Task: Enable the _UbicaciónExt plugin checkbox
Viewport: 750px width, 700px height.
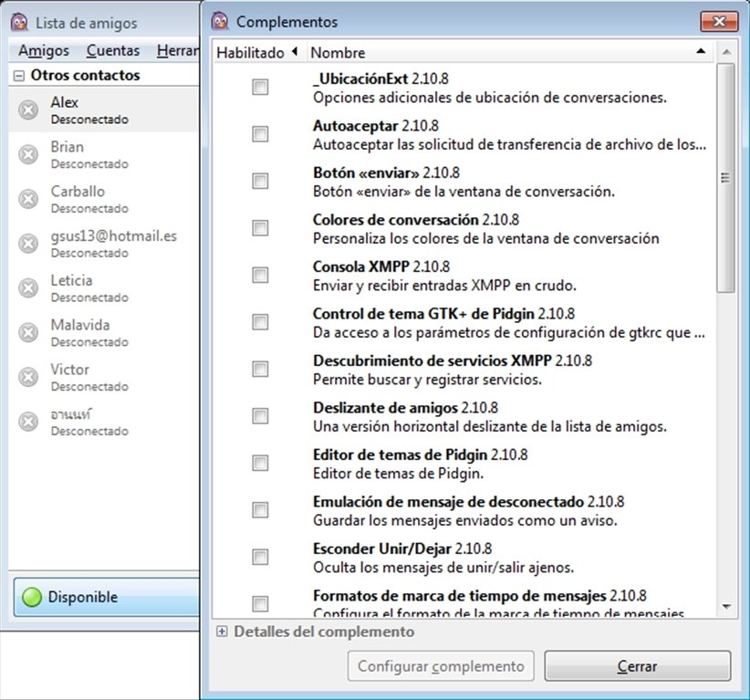Action: pos(260,87)
